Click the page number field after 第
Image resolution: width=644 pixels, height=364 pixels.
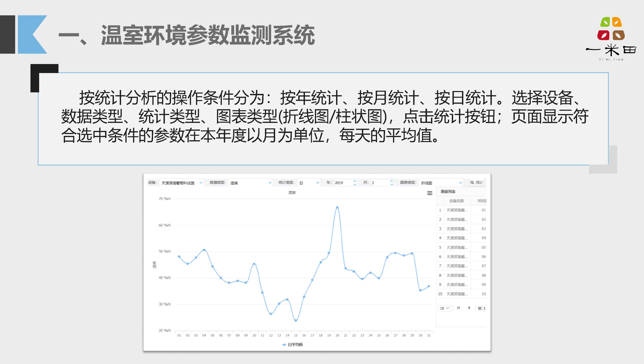click(484, 308)
